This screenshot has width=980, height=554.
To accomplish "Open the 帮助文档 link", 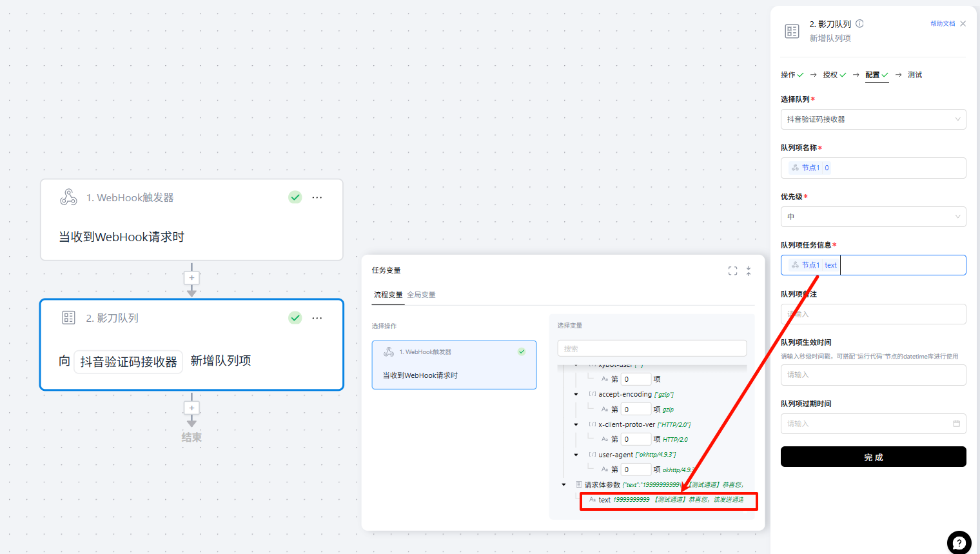I will (x=942, y=24).
